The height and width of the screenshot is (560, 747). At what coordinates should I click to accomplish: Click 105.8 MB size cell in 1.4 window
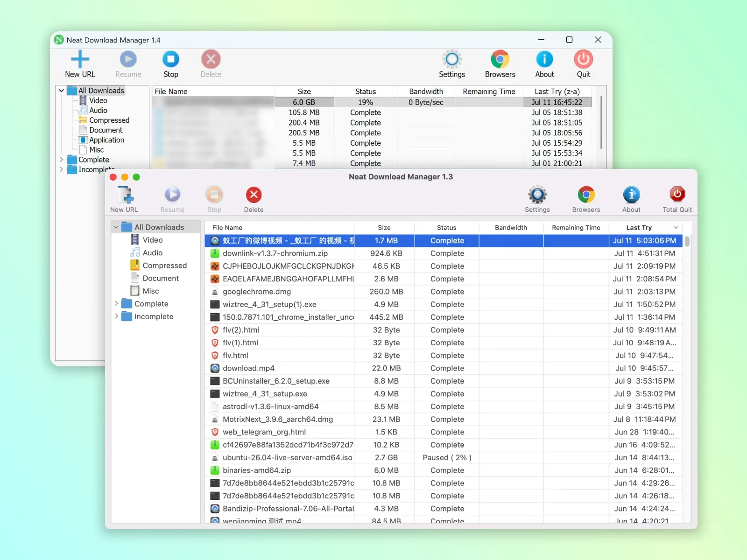click(x=304, y=112)
